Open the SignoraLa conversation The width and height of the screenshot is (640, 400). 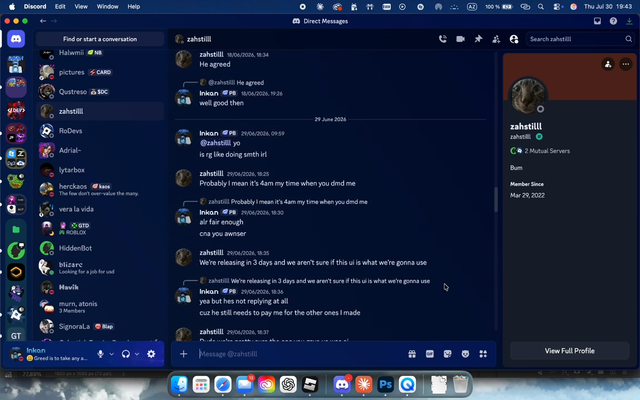point(100,327)
